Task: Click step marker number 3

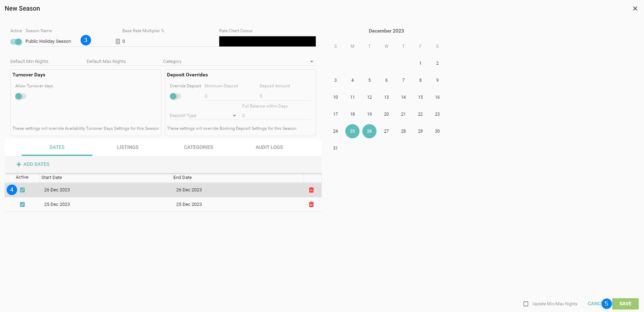Action: [x=86, y=40]
